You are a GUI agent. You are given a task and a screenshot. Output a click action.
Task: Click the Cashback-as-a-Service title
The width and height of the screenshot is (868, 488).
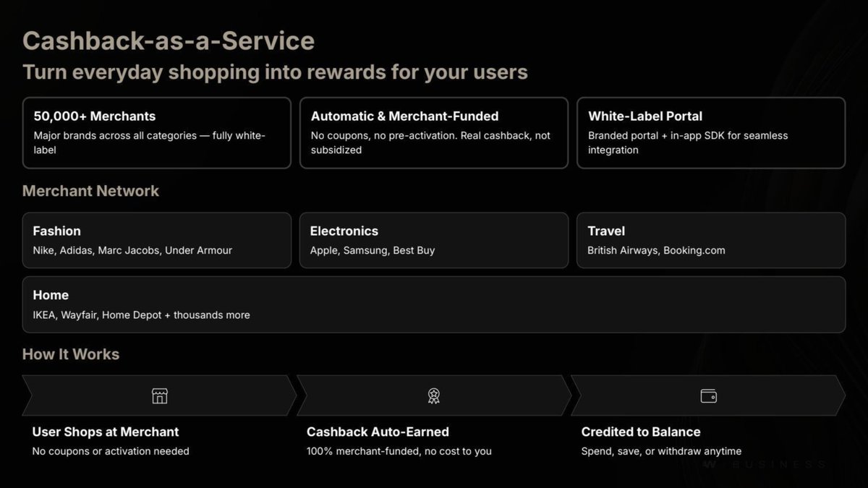coord(169,40)
